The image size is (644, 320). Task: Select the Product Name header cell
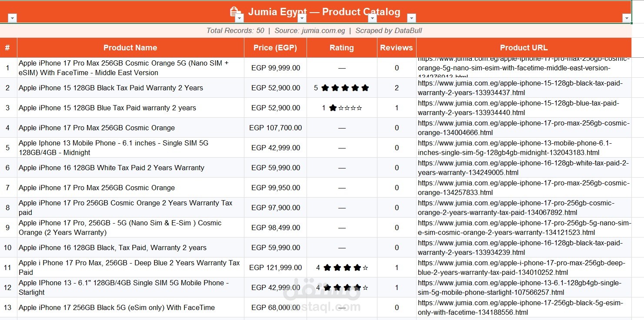click(130, 48)
